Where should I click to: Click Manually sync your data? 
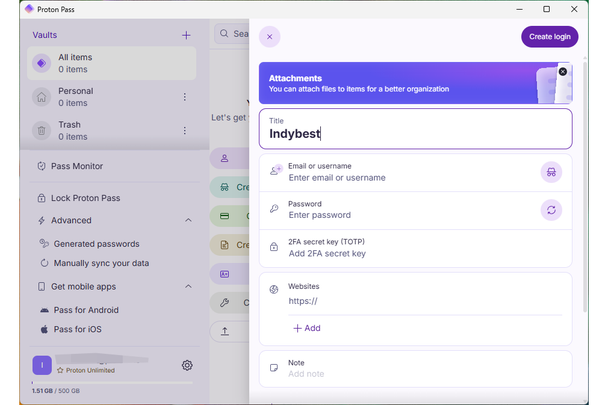tap(101, 263)
